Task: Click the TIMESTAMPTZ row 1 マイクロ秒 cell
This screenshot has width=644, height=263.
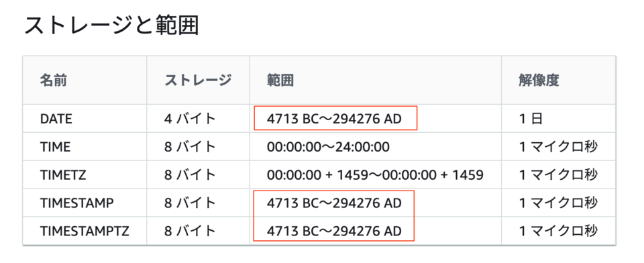Action: click(558, 231)
